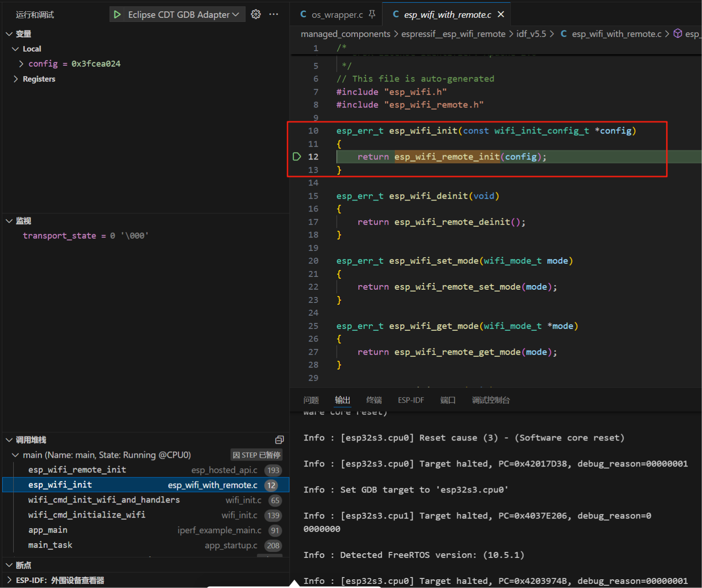
Task: Select esp_wifi_remote_init stack frame
Action: pyautogui.click(x=77, y=470)
